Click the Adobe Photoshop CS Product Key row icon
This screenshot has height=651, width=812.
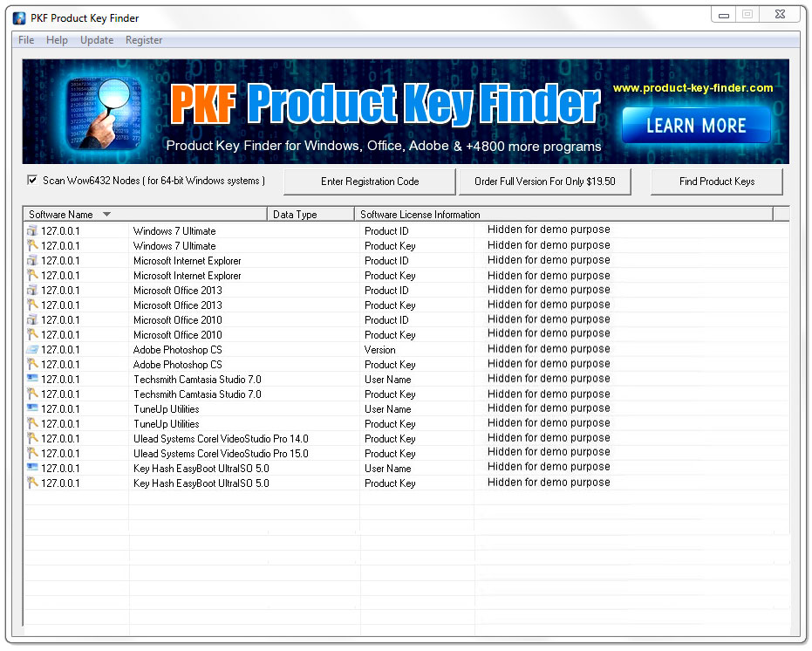point(32,365)
